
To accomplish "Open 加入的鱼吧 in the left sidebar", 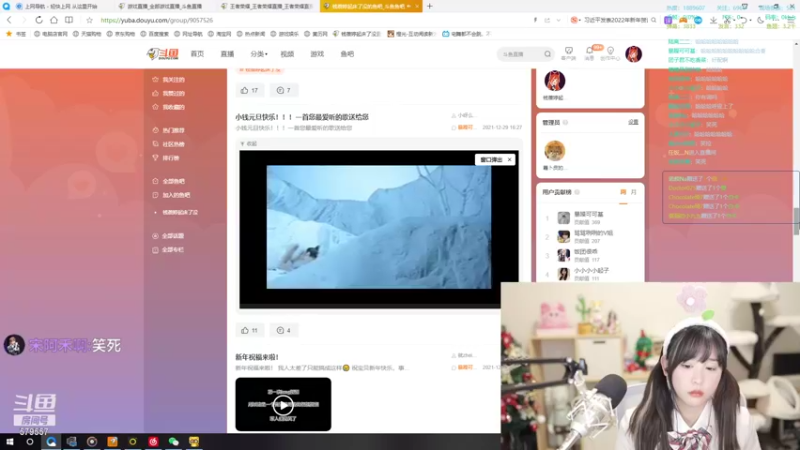I will [171, 195].
